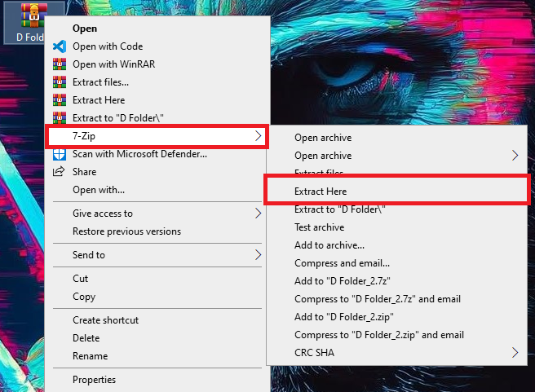Select Create shortcut option
The height and width of the screenshot is (392, 535).
105,320
